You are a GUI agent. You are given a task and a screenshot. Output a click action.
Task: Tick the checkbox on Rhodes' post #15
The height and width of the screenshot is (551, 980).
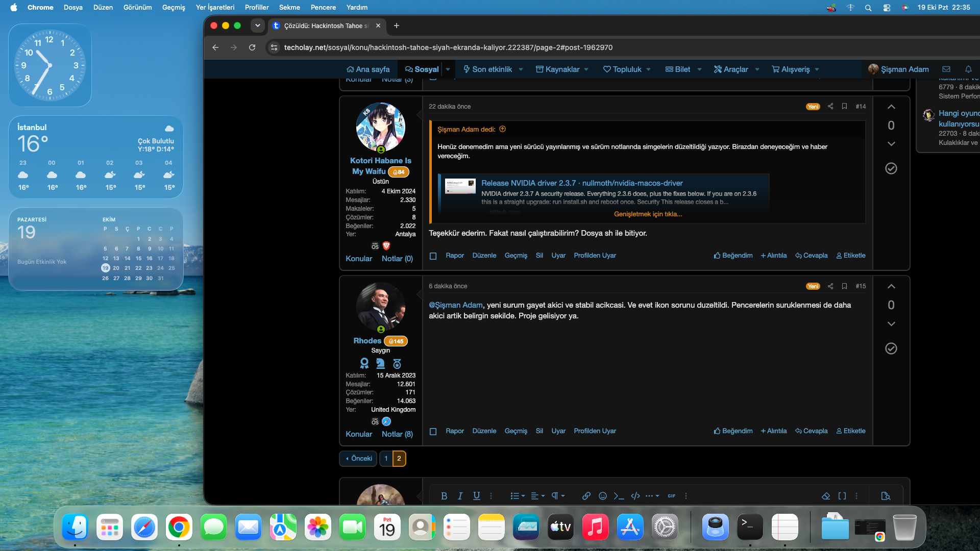(x=433, y=432)
